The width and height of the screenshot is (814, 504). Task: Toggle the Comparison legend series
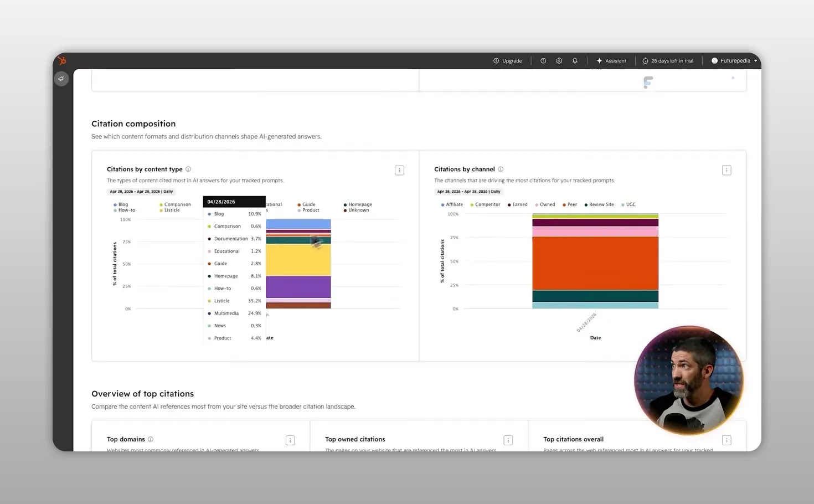point(176,204)
